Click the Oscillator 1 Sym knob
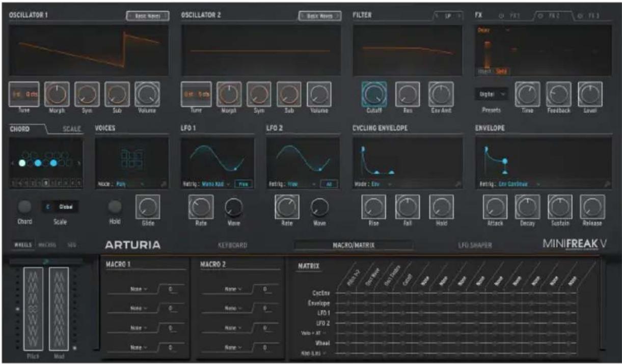 87,94
